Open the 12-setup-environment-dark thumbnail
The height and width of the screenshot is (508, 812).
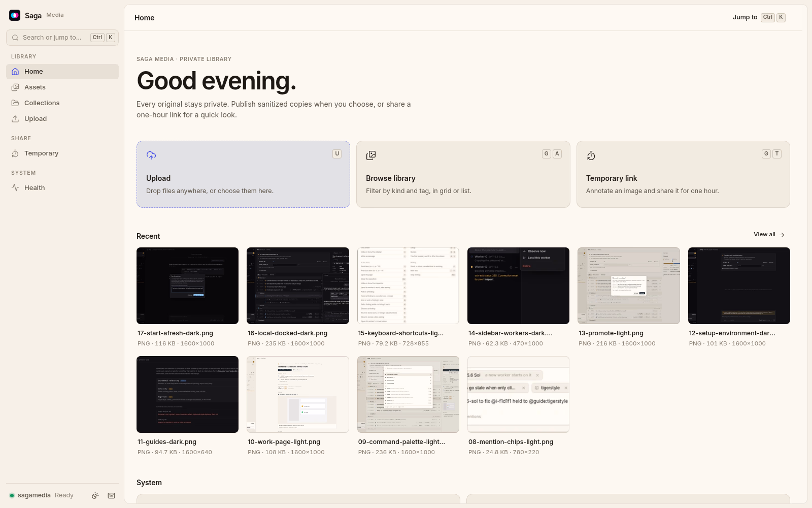739,285
